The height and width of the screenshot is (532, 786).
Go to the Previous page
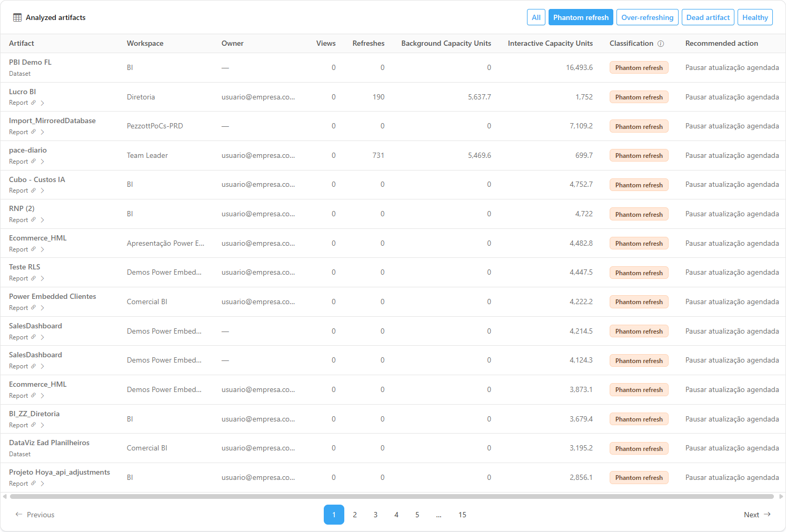(35, 515)
